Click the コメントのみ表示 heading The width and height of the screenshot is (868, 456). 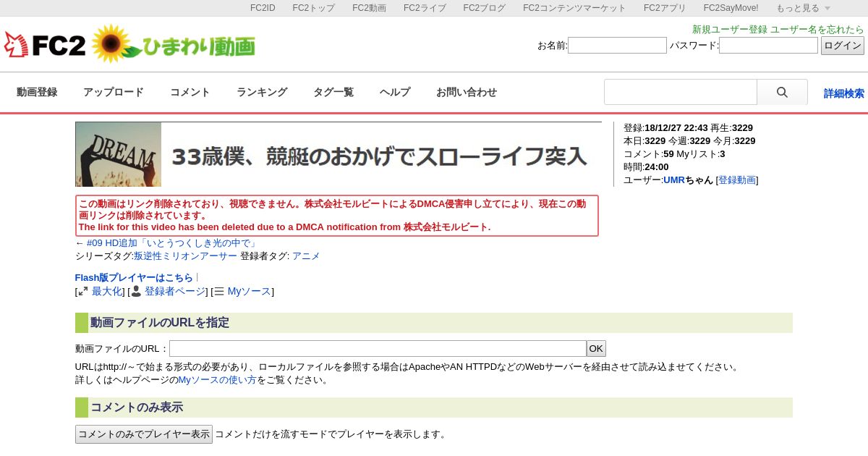(x=137, y=408)
